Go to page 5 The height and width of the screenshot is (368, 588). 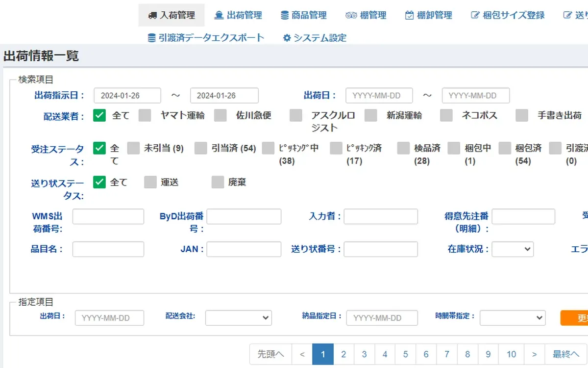(405, 354)
